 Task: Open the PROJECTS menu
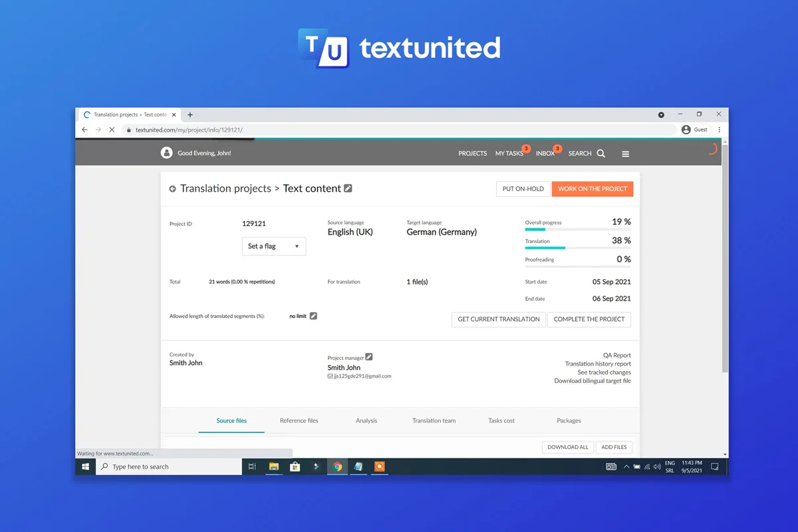(x=472, y=154)
